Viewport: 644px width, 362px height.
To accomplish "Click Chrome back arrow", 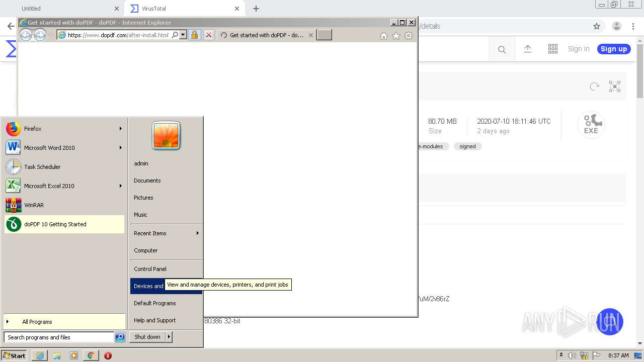I will pos(11,26).
